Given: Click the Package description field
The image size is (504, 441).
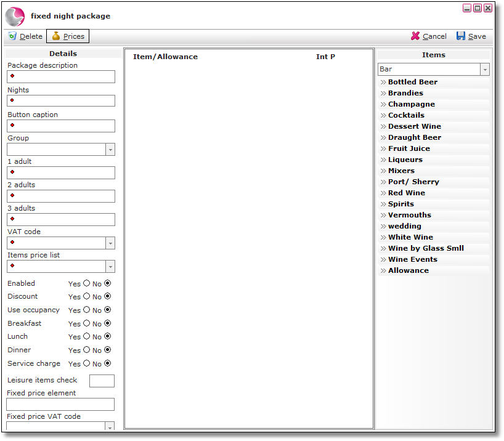Looking at the screenshot, I should (x=61, y=77).
